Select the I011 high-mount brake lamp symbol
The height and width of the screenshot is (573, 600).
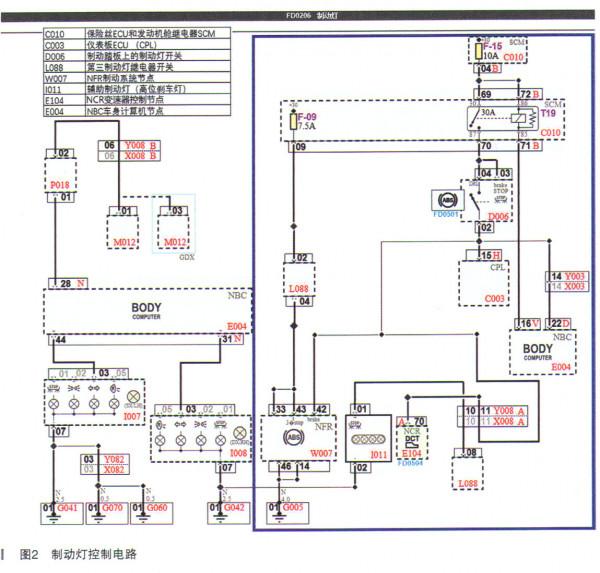(x=364, y=437)
